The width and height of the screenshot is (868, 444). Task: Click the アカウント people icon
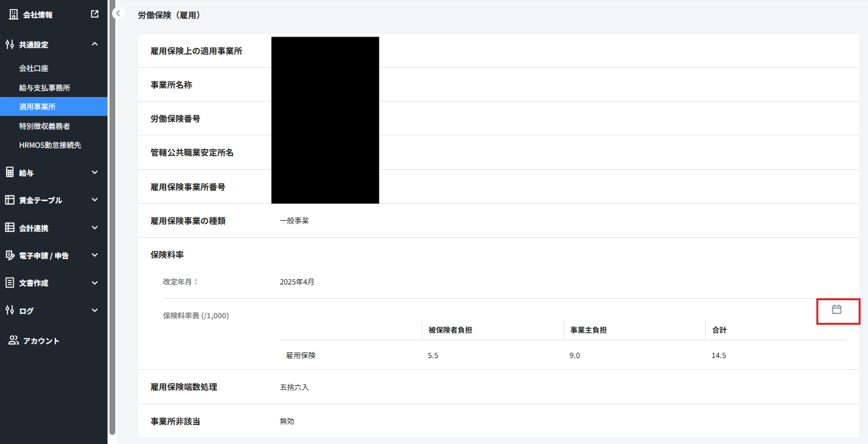tap(13, 340)
